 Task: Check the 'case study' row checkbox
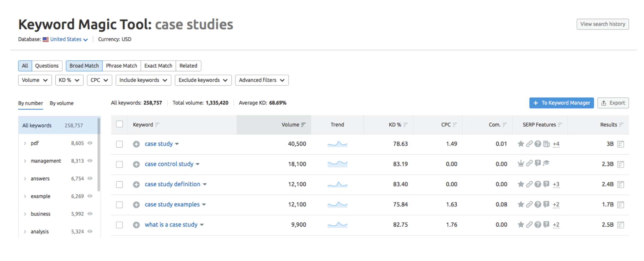[120, 144]
